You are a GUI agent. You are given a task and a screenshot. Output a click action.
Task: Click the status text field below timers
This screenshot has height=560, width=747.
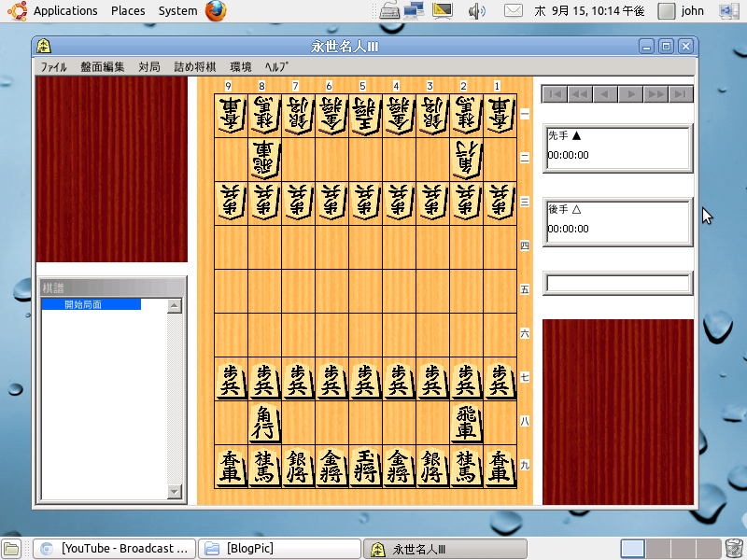pyautogui.click(x=618, y=284)
